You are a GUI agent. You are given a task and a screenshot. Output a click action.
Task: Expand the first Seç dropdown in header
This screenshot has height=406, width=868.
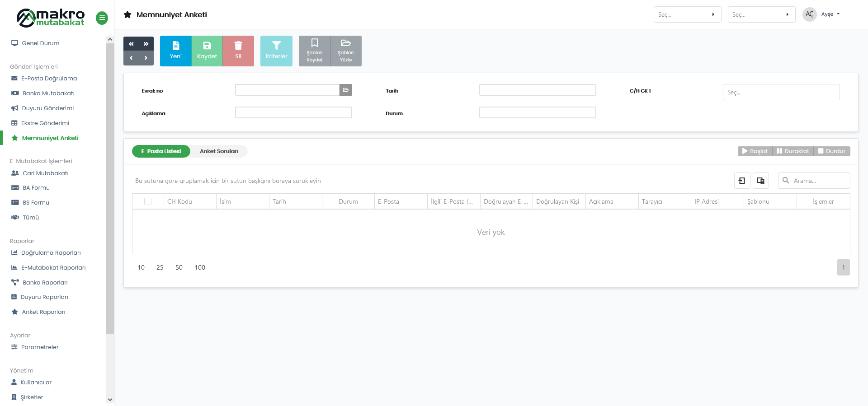point(687,14)
